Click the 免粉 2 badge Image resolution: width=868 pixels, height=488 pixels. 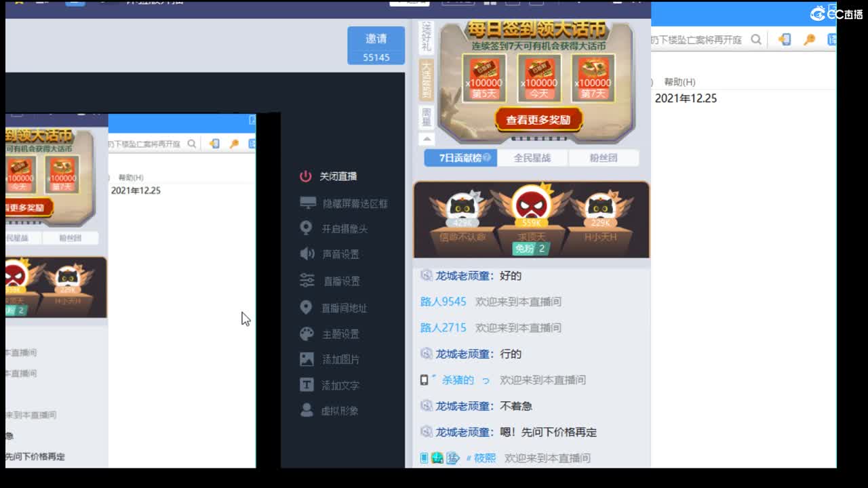pos(530,249)
